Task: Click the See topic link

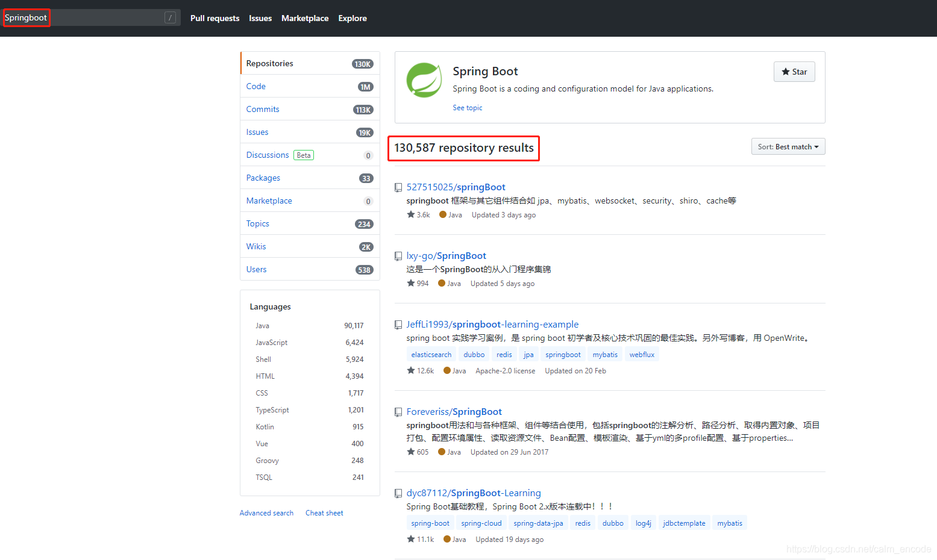Action: click(x=468, y=108)
